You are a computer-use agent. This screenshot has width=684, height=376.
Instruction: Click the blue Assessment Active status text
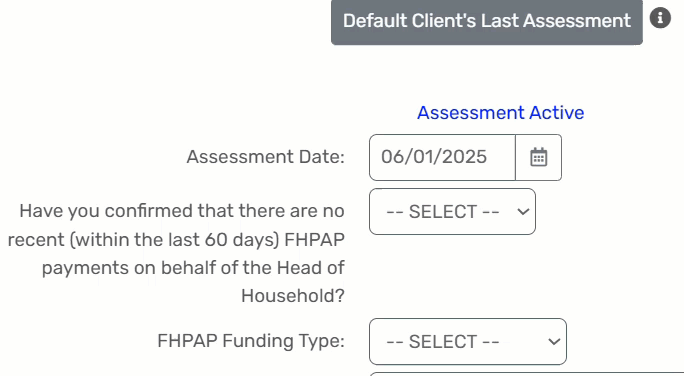(500, 113)
